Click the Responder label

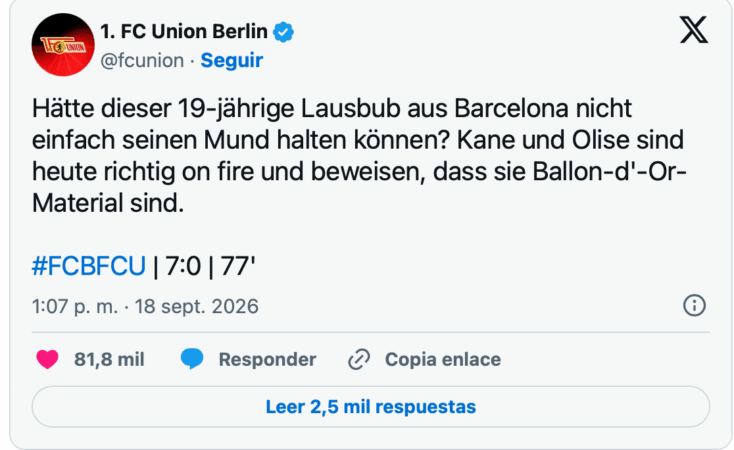point(267,360)
